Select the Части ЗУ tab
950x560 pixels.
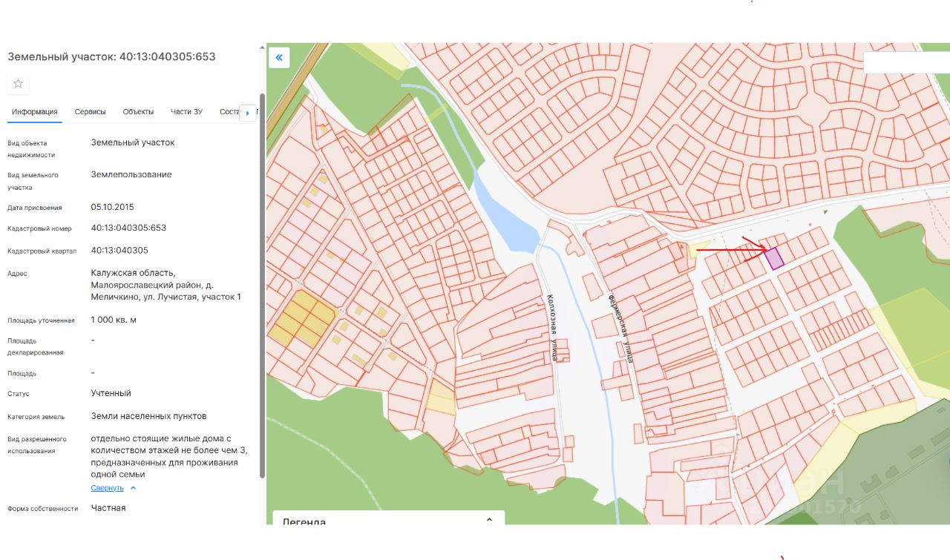coord(186,112)
